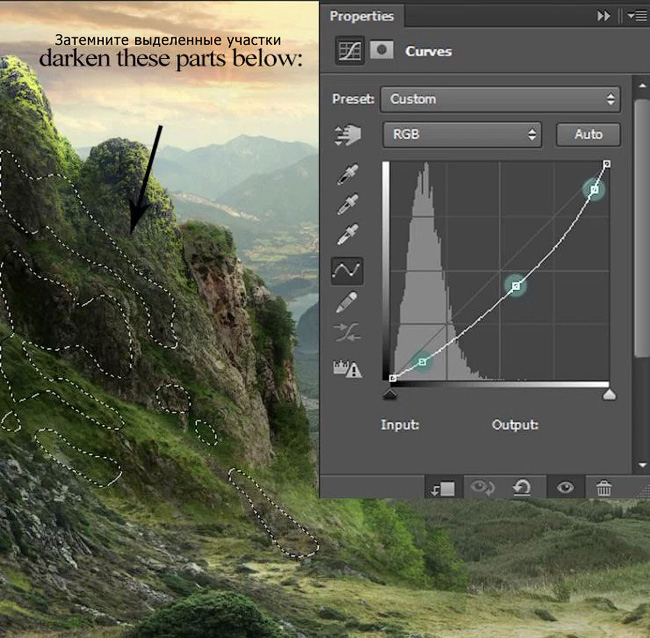650x638 pixels.
Task: Clip adjustment to the layer below
Action: pyautogui.click(x=443, y=489)
